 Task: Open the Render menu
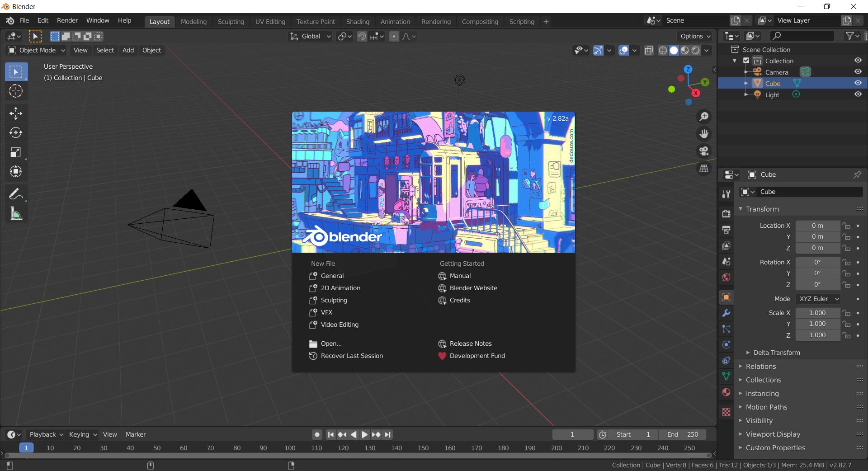(67, 20)
